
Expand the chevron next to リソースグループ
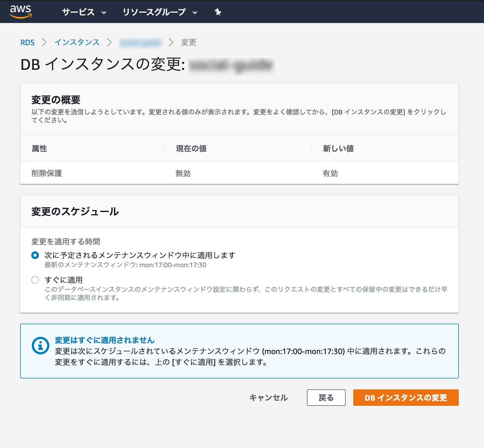click(x=195, y=13)
